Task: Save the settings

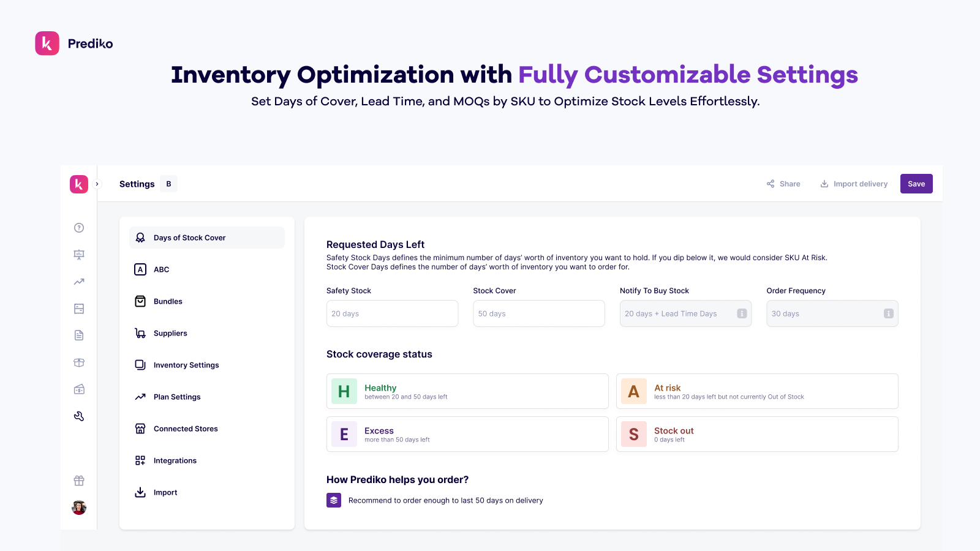Action: [x=916, y=184]
